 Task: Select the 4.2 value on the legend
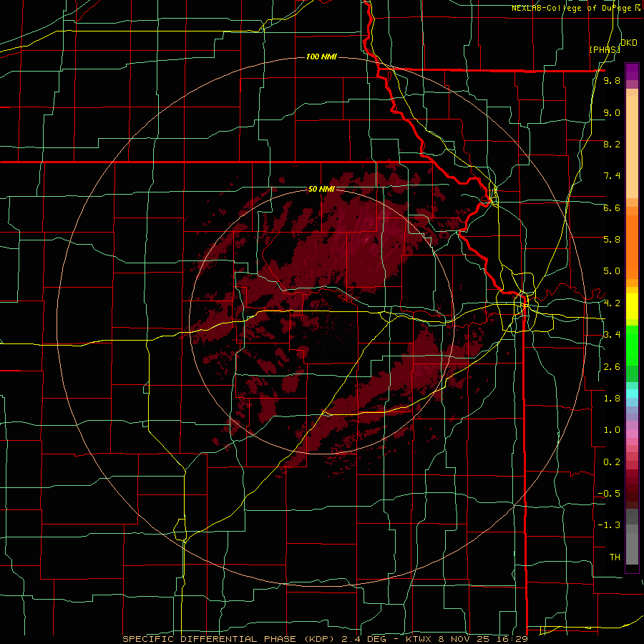612,303
